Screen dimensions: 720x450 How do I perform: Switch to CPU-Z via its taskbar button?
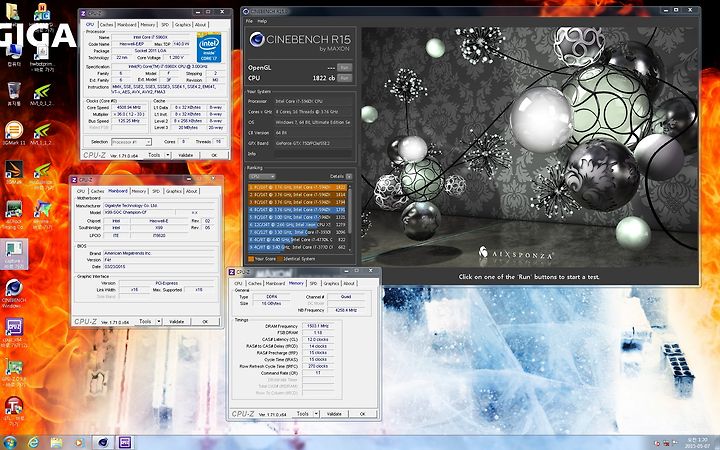pyautogui.click(x=124, y=442)
